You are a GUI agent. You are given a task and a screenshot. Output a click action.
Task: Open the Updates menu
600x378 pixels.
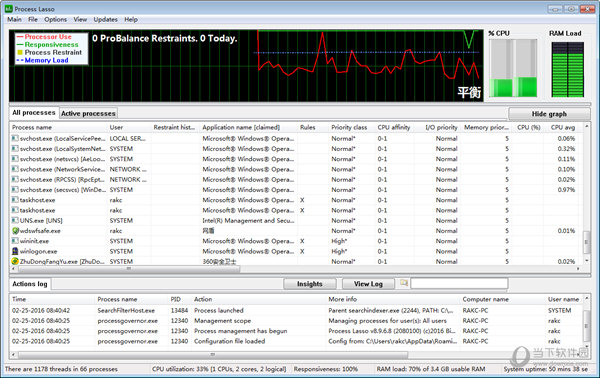click(105, 20)
